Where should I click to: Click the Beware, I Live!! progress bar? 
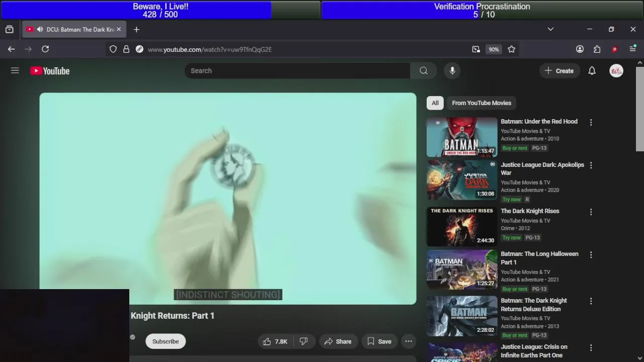coord(160,10)
